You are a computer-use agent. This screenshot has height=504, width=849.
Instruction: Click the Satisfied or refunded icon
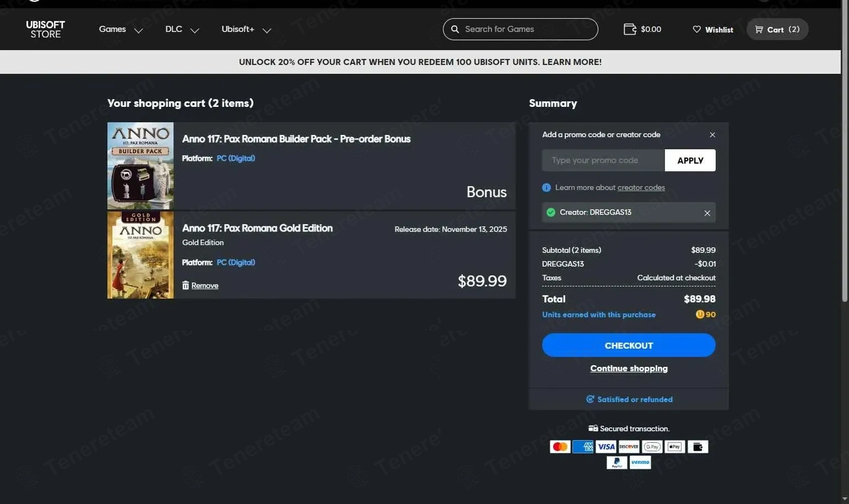coord(590,399)
